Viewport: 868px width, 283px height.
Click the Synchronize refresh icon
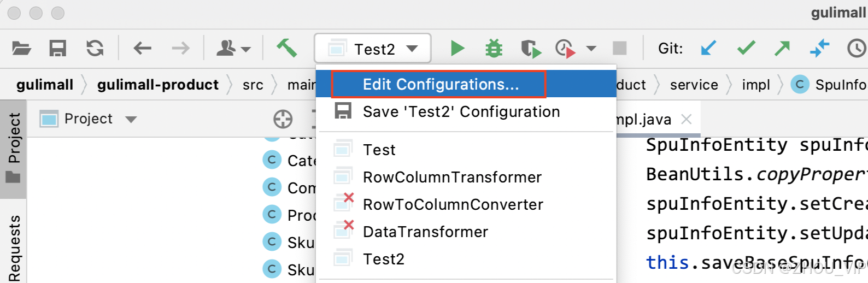point(95,49)
